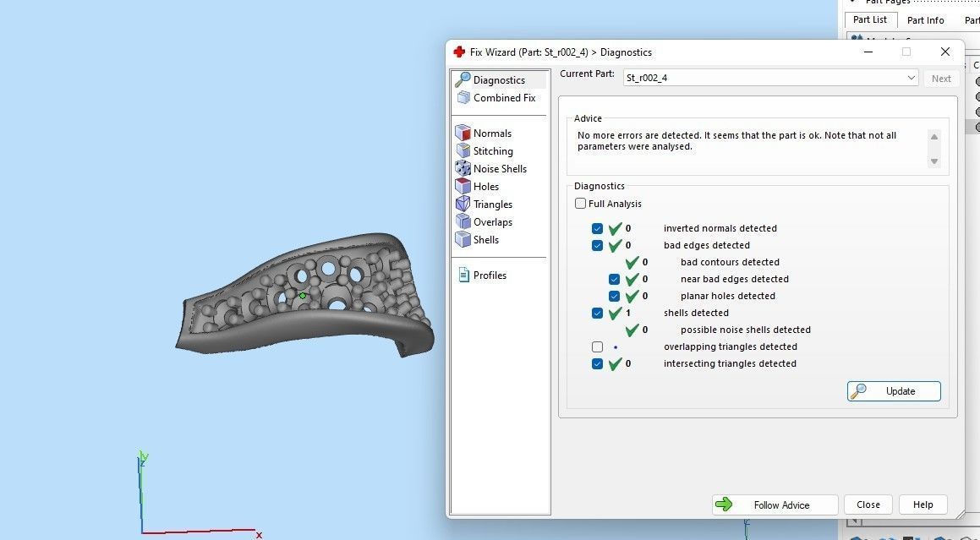Uncheck inverted normals detected checkbox
The image size is (980, 540).
pos(598,228)
